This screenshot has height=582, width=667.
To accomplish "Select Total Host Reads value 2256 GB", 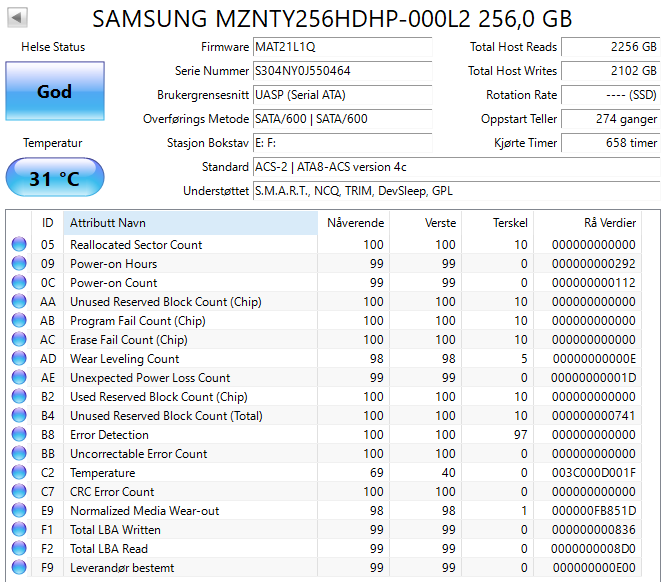I will (x=611, y=47).
